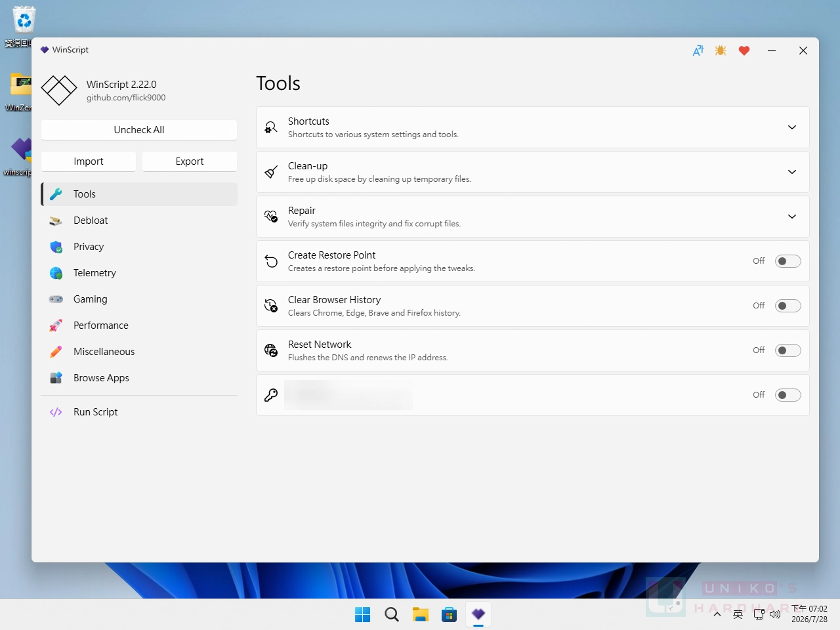Open File Explorer from the taskbar
840x630 pixels.
(x=421, y=614)
